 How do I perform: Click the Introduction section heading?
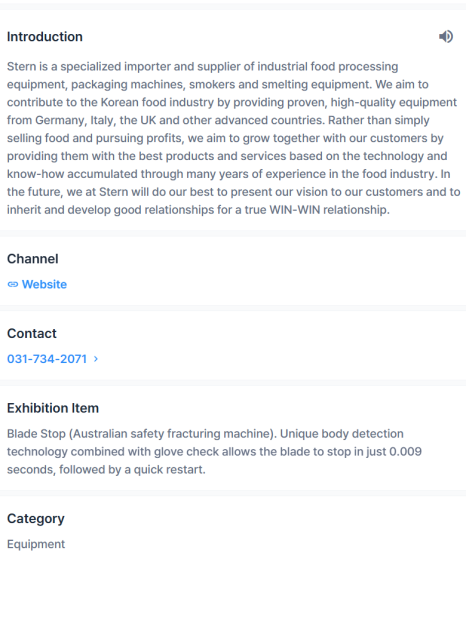click(x=45, y=37)
